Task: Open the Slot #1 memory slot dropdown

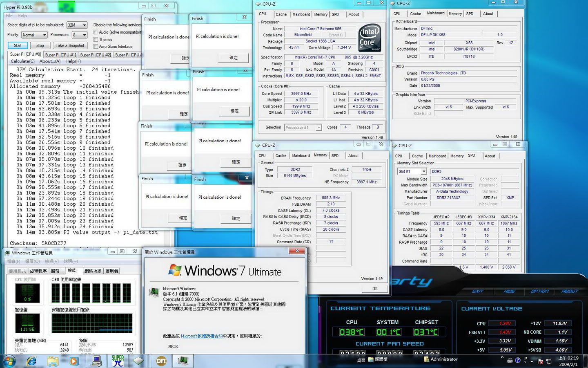Action: click(412, 171)
